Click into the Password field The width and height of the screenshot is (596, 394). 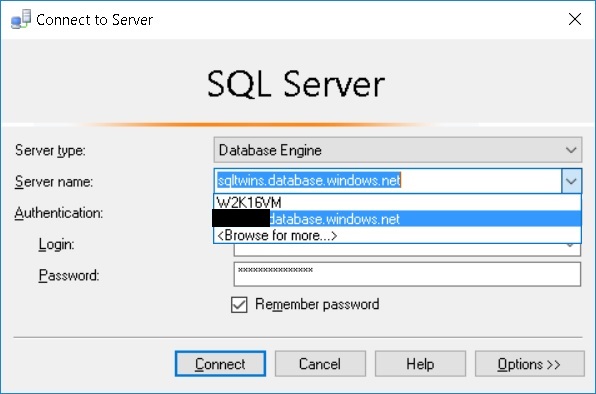407,274
